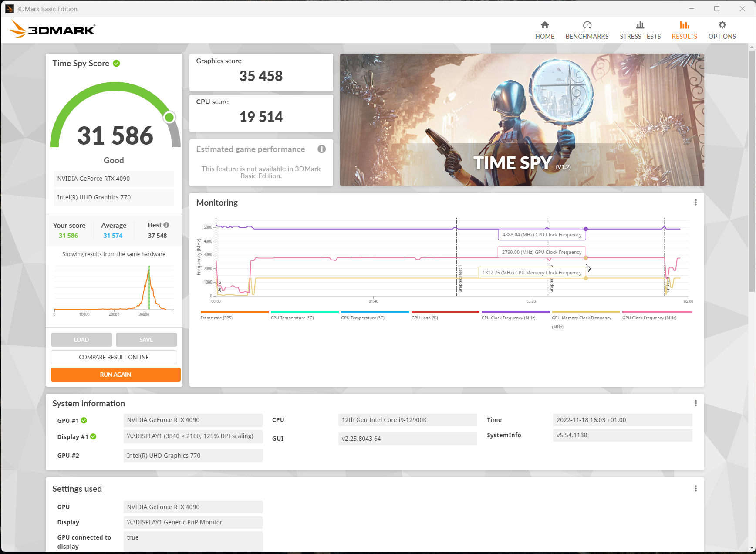The height and width of the screenshot is (554, 756).
Task: Click the purple CPU Clock Frequency data point
Action: (x=586, y=229)
